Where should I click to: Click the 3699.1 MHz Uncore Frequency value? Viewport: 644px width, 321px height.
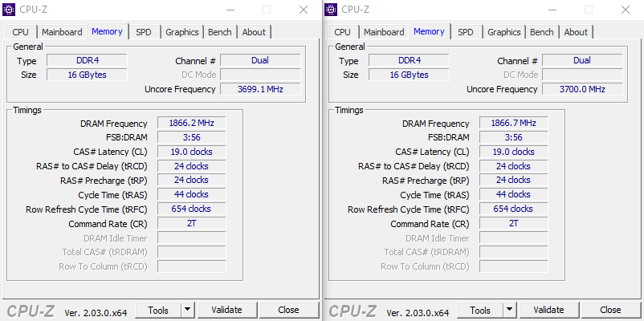260,89
